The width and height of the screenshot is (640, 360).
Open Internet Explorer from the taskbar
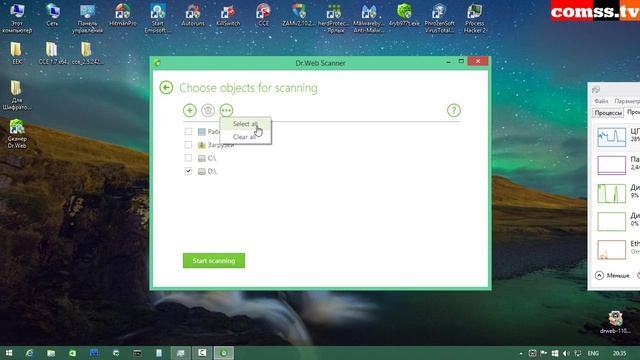click(29, 353)
